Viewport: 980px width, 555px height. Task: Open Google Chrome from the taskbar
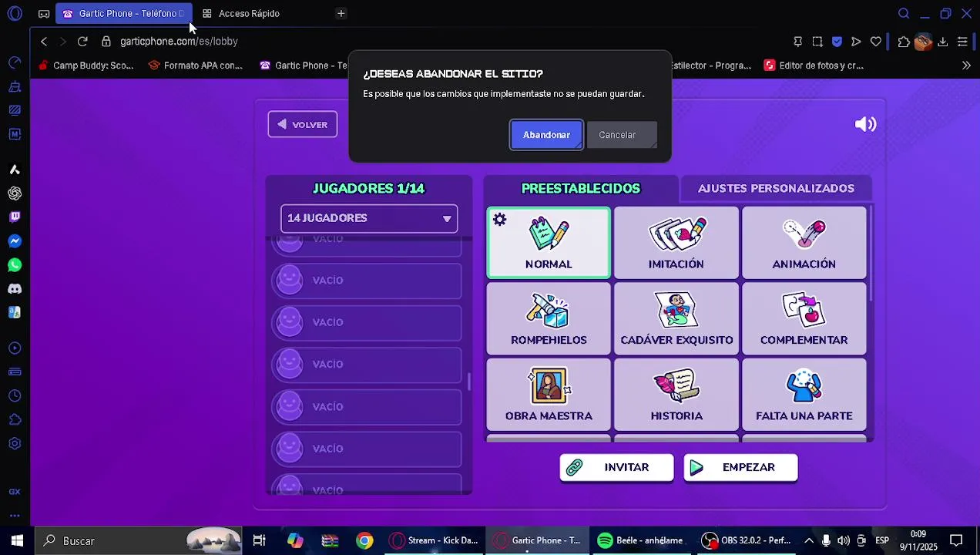click(x=364, y=540)
